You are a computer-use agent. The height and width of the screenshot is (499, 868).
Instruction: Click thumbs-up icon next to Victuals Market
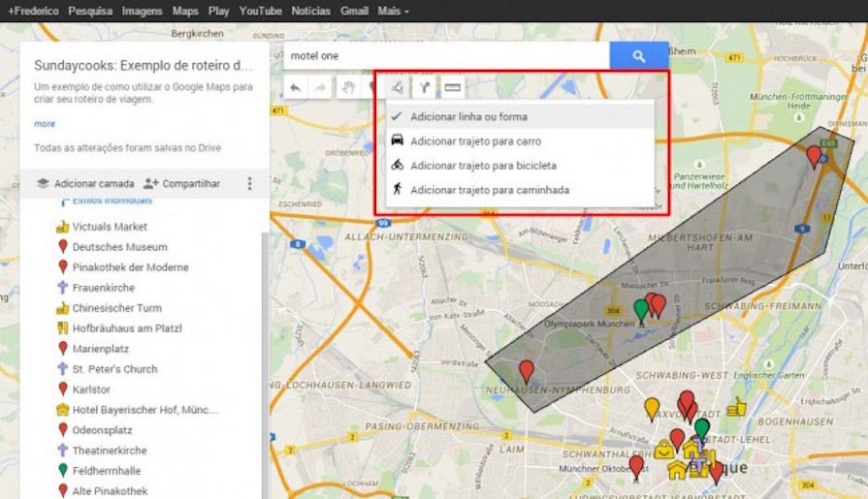pyautogui.click(x=62, y=227)
